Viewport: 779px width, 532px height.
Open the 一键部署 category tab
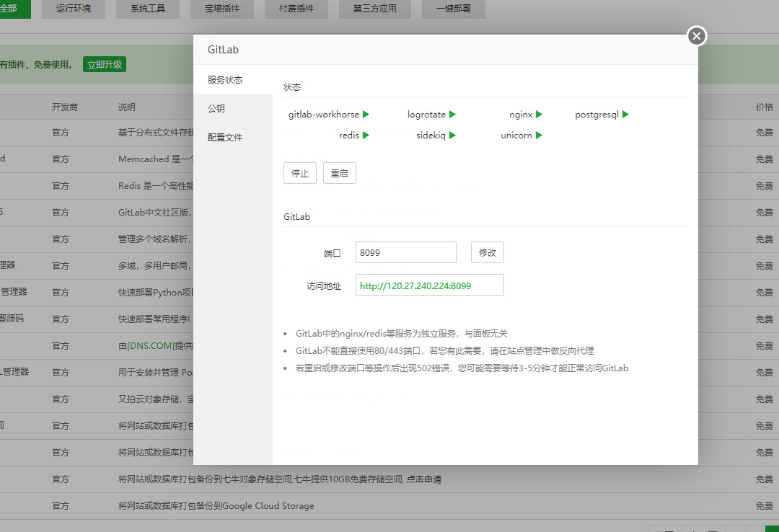tap(454, 9)
